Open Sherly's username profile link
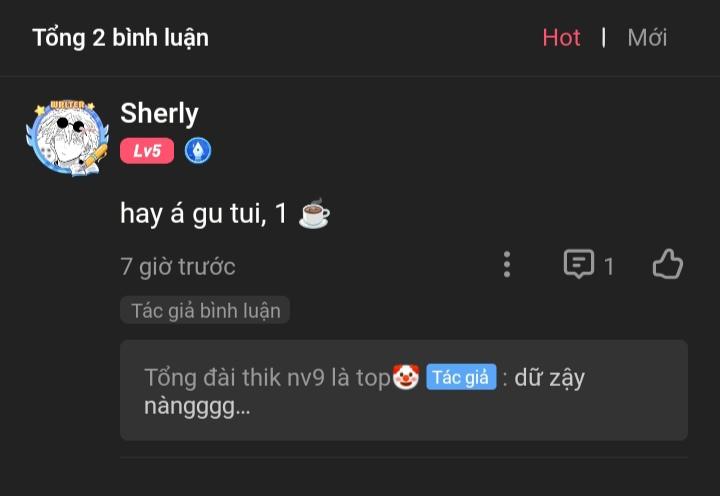 pos(159,113)
